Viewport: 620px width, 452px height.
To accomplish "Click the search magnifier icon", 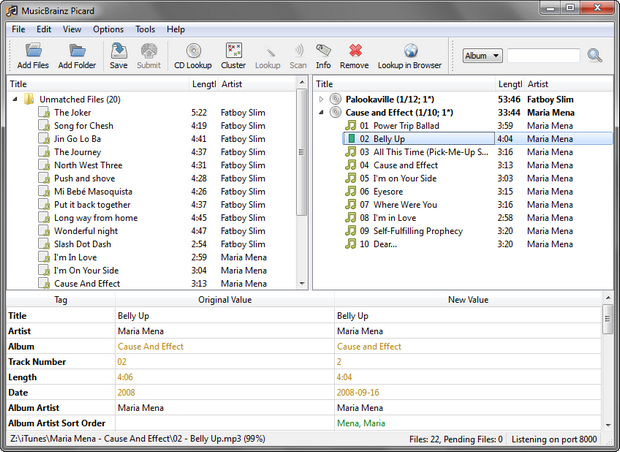I will (595, 56).
